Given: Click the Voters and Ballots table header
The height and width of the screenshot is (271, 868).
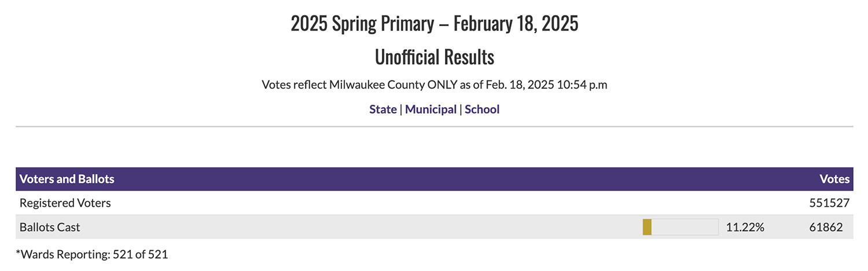Looking at the screenshot, I should pos(67,179).
